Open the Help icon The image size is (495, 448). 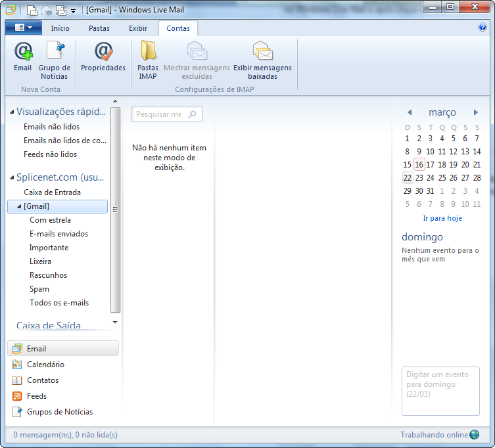pyautogui.click(x=482, y=27)
